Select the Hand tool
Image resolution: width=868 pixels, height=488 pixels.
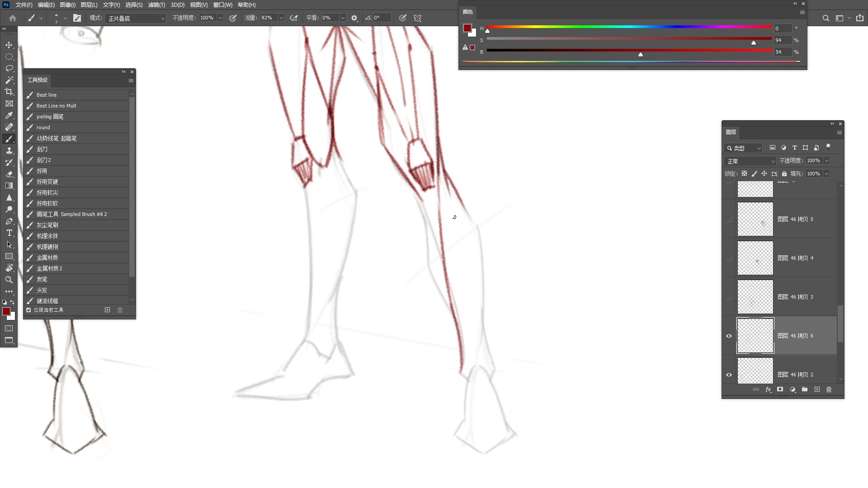click(9, 268)
